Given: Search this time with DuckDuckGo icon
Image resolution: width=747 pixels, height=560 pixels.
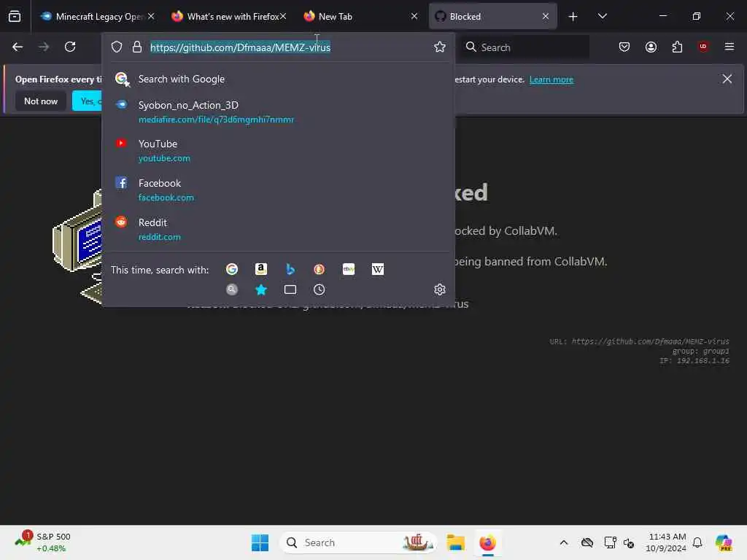Looking at the screenshot, I should tap(320, 270).
